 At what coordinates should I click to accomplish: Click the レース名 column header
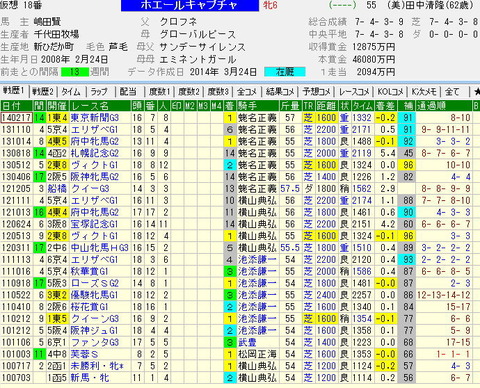100,106
